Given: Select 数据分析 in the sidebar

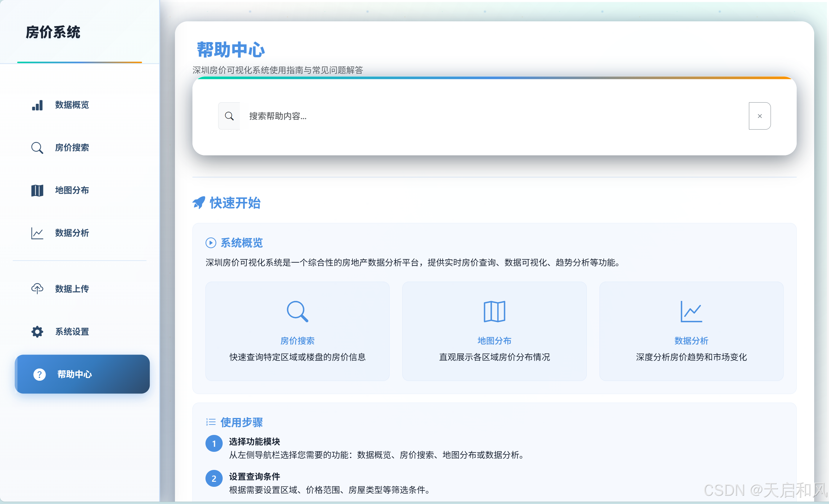Looking at the screenshot, I should click(82, 233).
